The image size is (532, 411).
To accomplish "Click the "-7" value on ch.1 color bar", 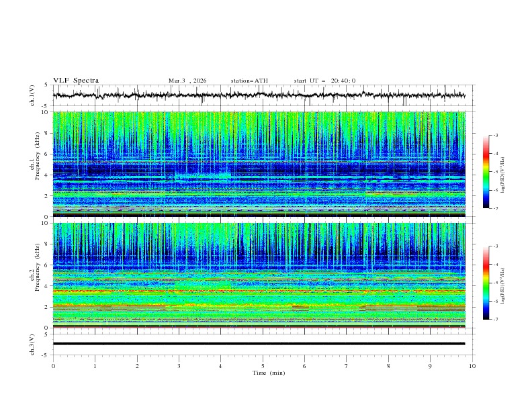I will (x=495, y=208).
